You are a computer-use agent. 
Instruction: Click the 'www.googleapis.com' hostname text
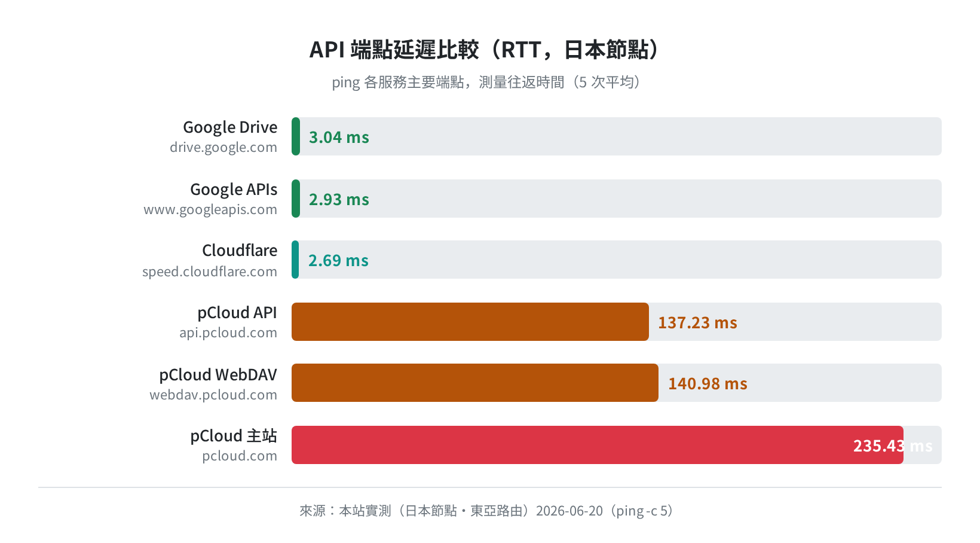pos(210,209)
